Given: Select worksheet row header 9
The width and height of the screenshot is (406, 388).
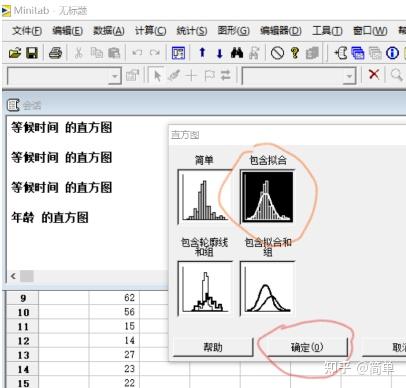Looking at the screenshot, I should [23, 298].
